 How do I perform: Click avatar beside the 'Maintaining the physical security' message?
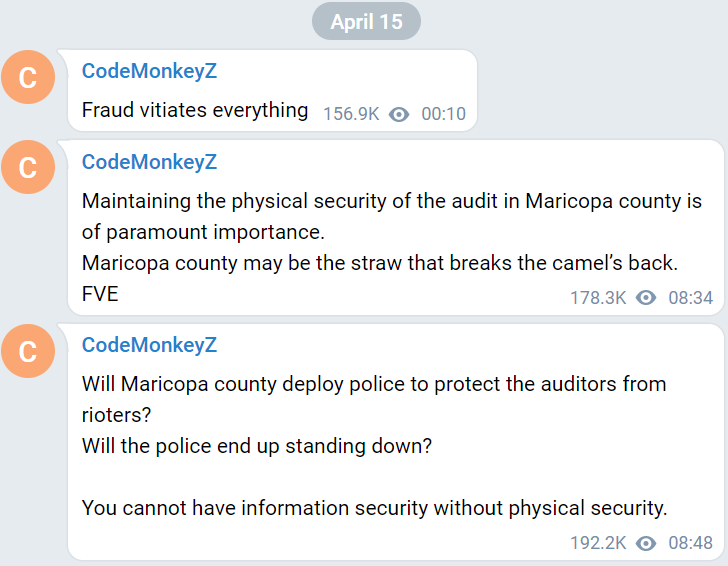(x=28, y=168)
